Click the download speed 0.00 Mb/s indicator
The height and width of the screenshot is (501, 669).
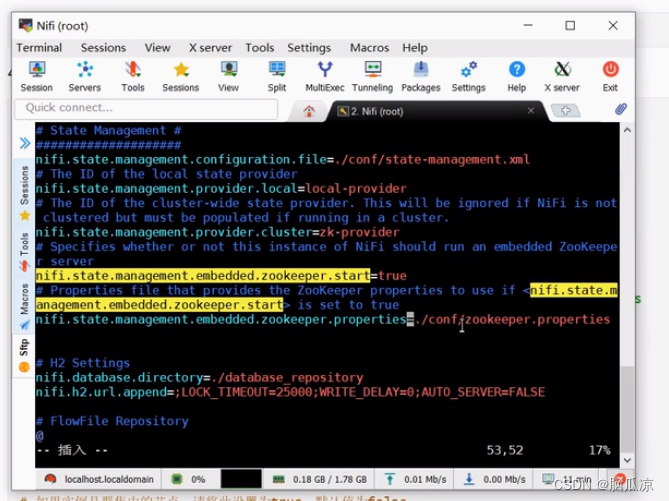point(494,479)
